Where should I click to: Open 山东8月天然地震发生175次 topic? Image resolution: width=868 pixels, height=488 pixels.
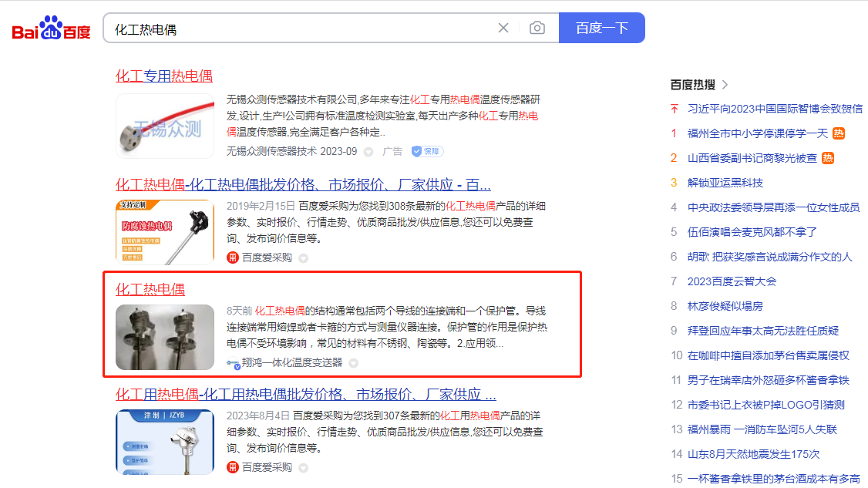pos(753,454)
